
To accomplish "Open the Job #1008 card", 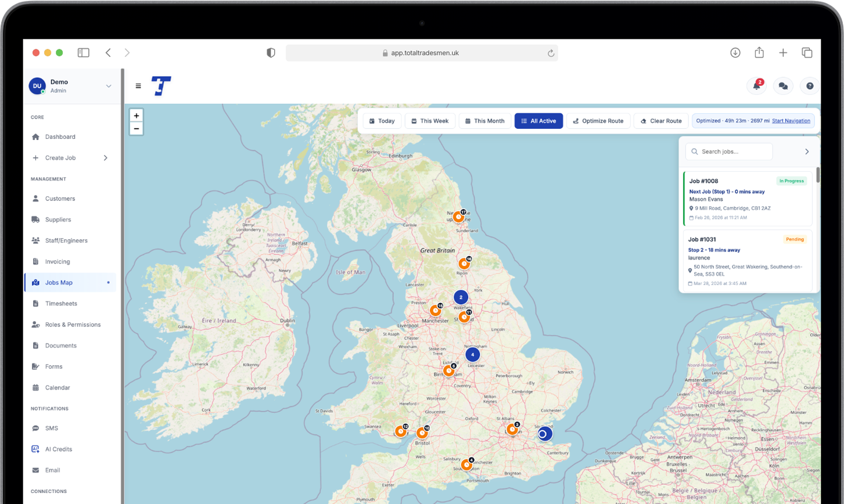I will point(748,199).
